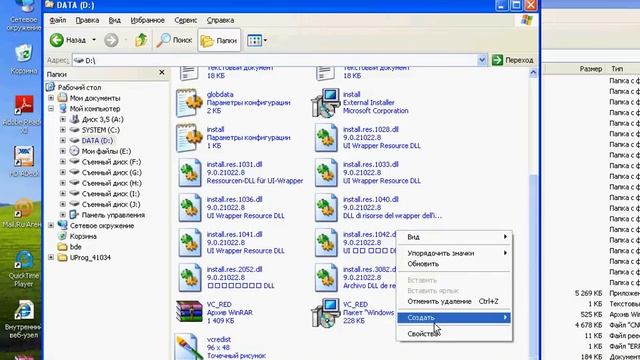Open Создать submenu in context menu
Viewport: 640px width, 360px height.
(454, 317)
